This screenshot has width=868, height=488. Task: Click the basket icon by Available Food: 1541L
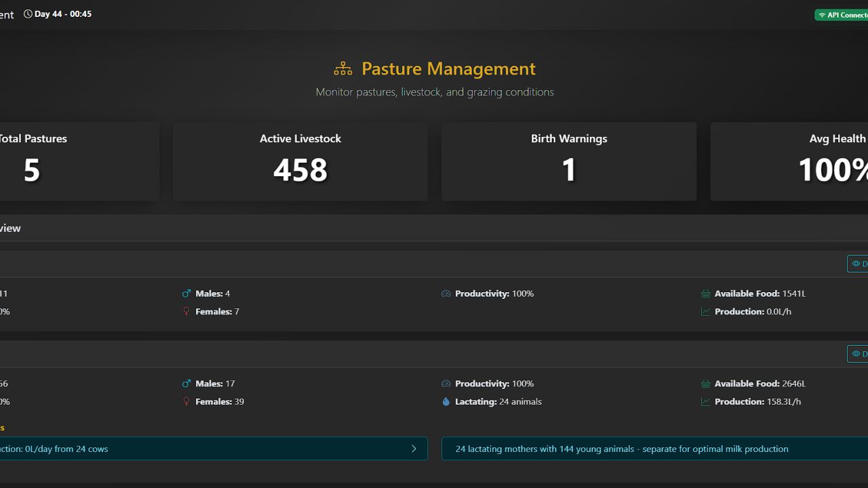point(705,293)
